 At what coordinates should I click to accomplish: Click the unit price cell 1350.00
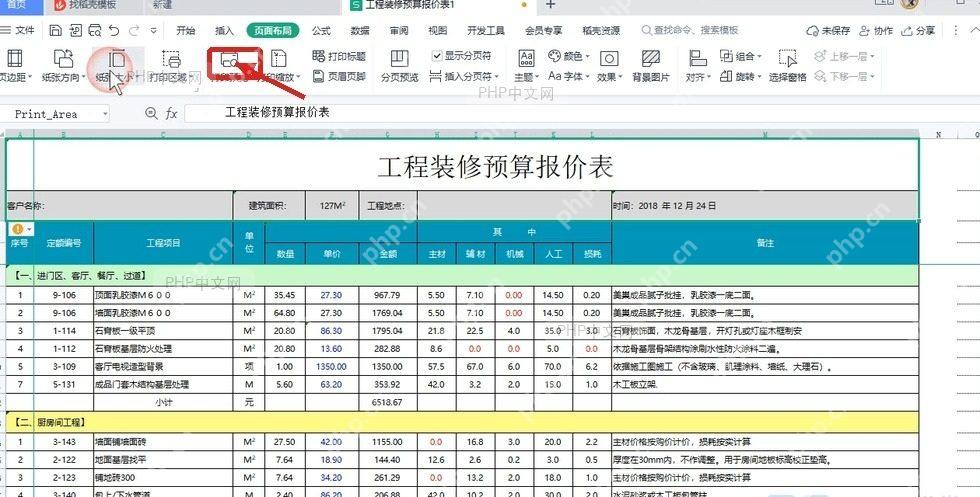[x=331, y=367]
